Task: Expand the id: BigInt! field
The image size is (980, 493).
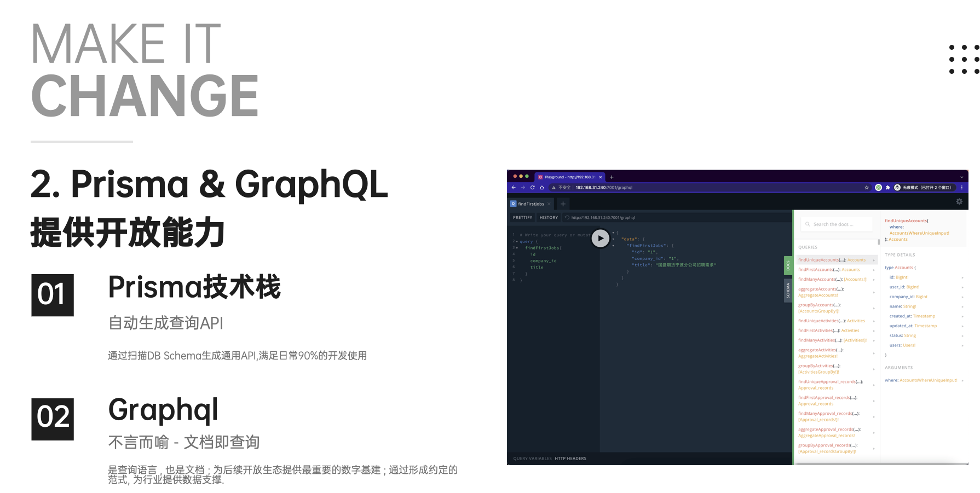Action: click(x=924, y=277)
